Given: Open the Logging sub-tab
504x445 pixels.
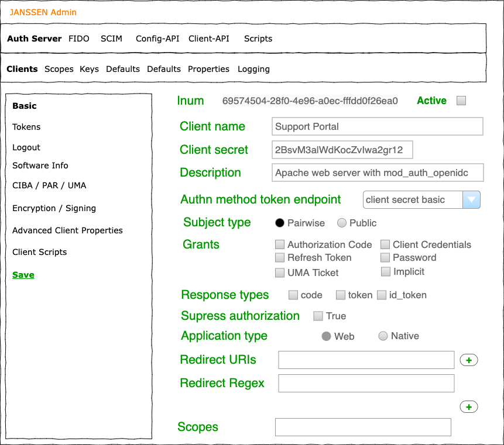Looking at the screenshot, I should (x=253, y=70).
